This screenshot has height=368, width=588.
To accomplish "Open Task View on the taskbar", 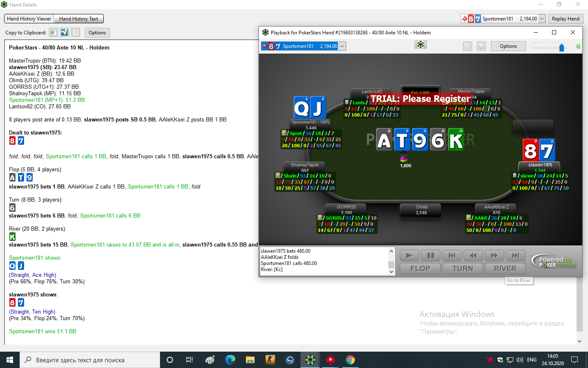I will (x=189, y=360).
